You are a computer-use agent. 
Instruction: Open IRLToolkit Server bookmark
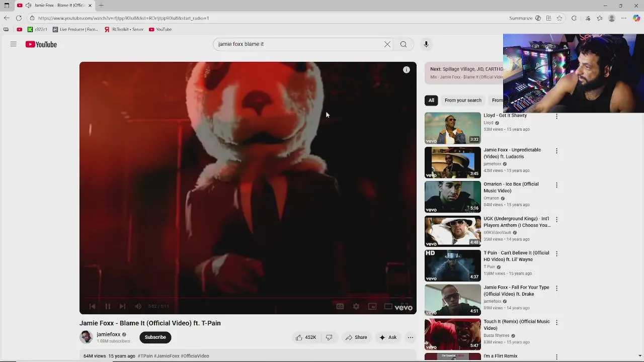tap(124, 30)
